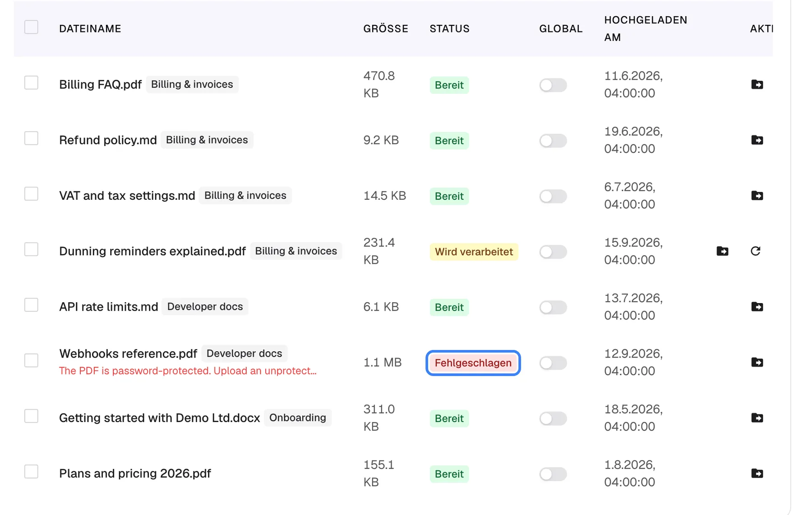The image size is (812, 515).
Task: Click the GLOBAL column header
Action: coord(561,29)
